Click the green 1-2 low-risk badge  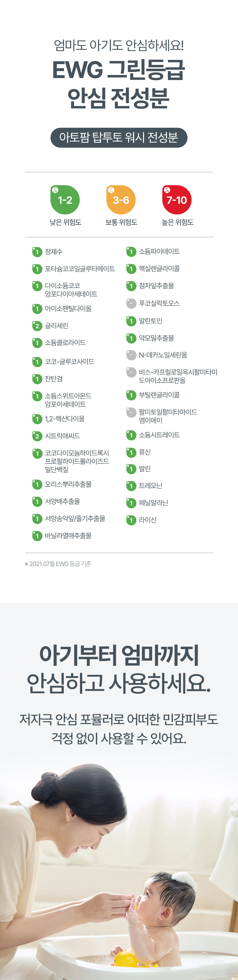click(65, 200)
